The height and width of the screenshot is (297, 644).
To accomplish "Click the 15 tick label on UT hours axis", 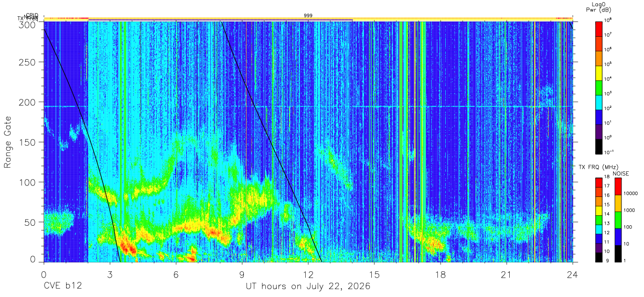I will pyautogui.click(x=374, y=274).
